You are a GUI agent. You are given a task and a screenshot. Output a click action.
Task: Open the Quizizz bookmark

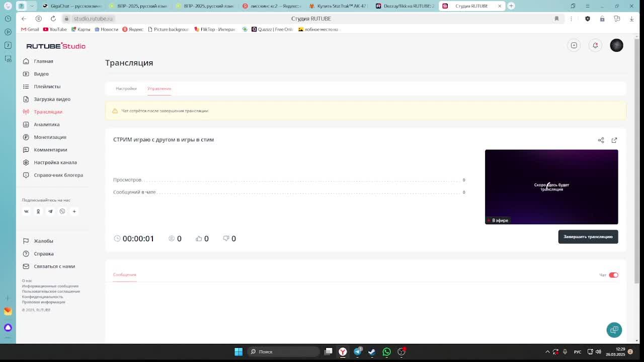pyautogui.click(x=272, y=29)
